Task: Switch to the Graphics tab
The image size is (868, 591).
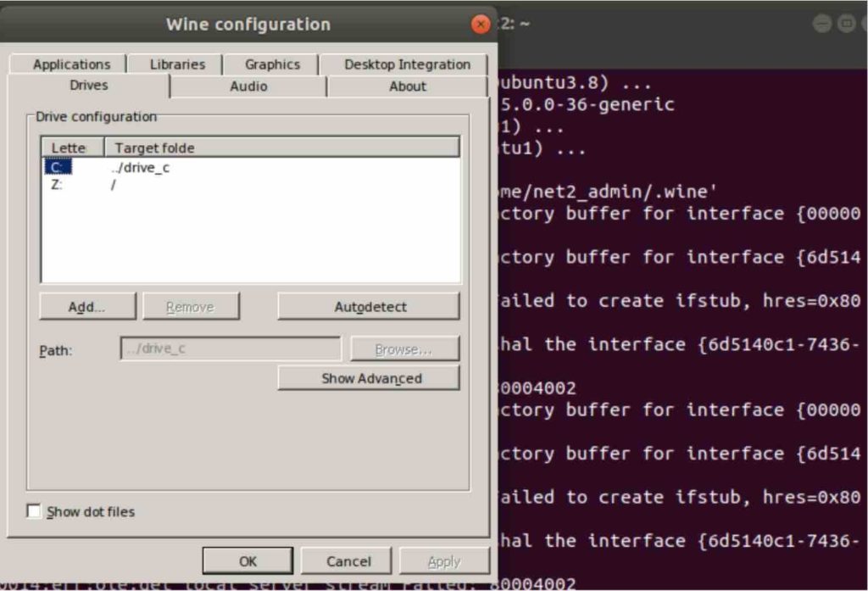Action: [270, 64]
